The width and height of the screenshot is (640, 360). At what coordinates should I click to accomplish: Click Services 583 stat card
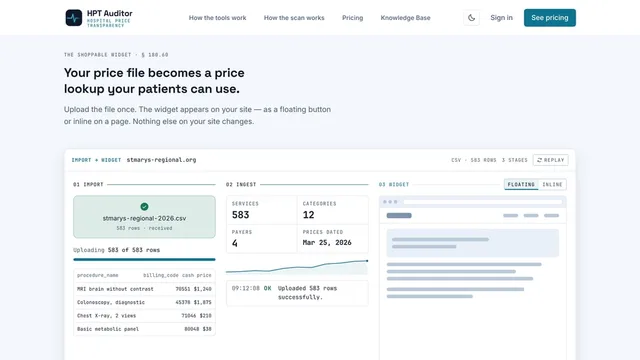coord(262,210)
